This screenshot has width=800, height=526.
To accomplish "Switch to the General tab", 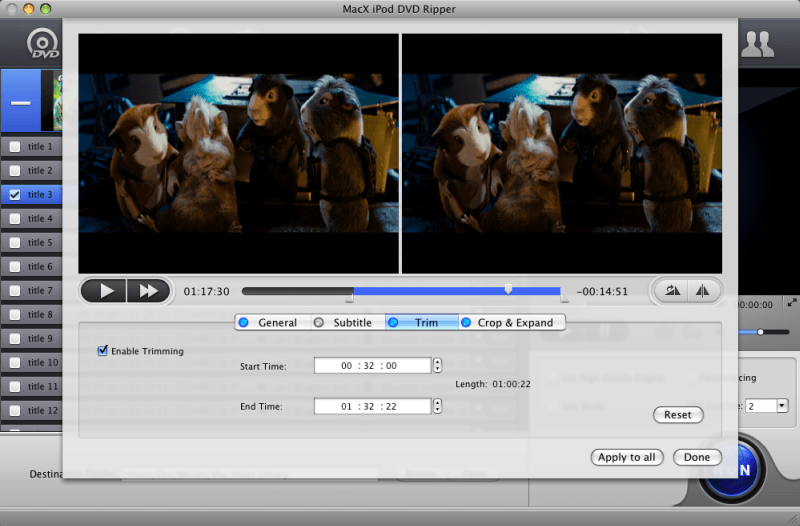I will coord(272,322).
